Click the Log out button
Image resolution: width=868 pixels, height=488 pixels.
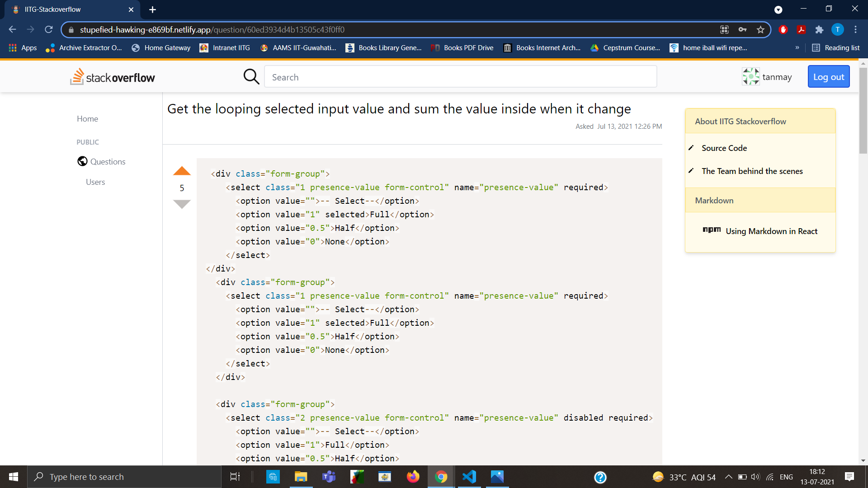(828, 77)
